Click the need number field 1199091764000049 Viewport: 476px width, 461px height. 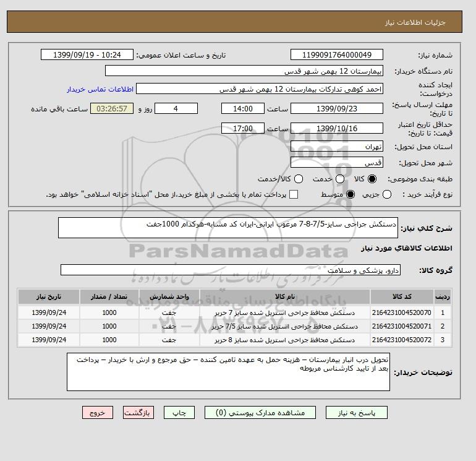pos(337,54)
